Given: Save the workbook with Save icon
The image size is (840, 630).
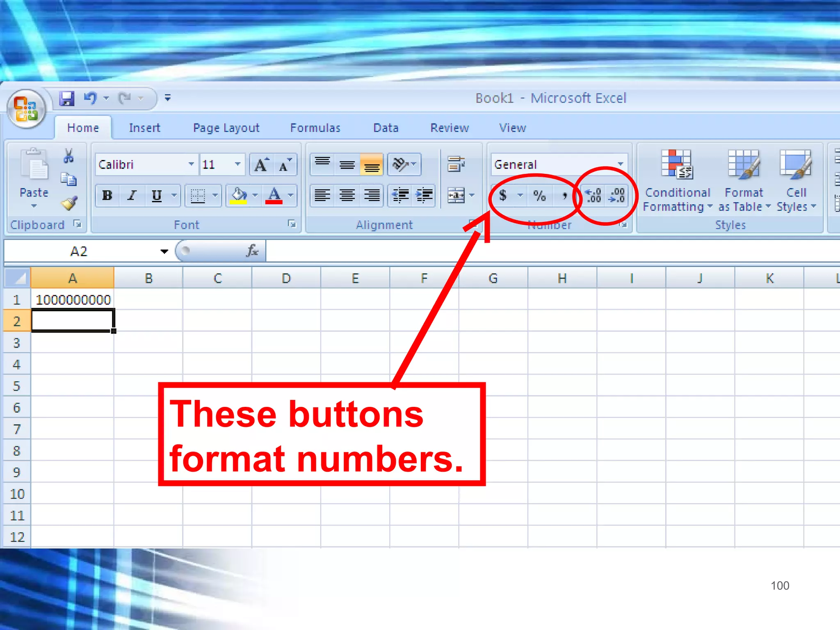Looking at the screenshot, I should pyautogui.click(x=67, y=98).
